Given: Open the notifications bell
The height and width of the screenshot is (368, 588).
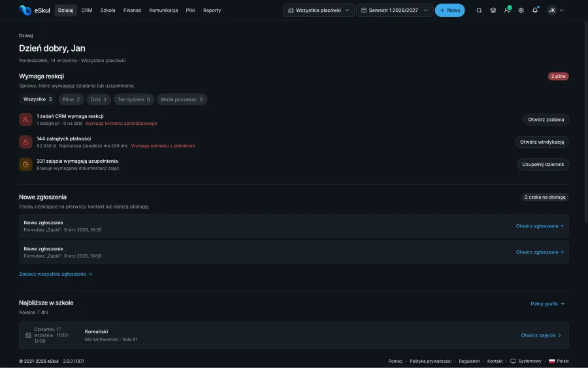Looking at the screenshot, I should click(x=535, y=10).
